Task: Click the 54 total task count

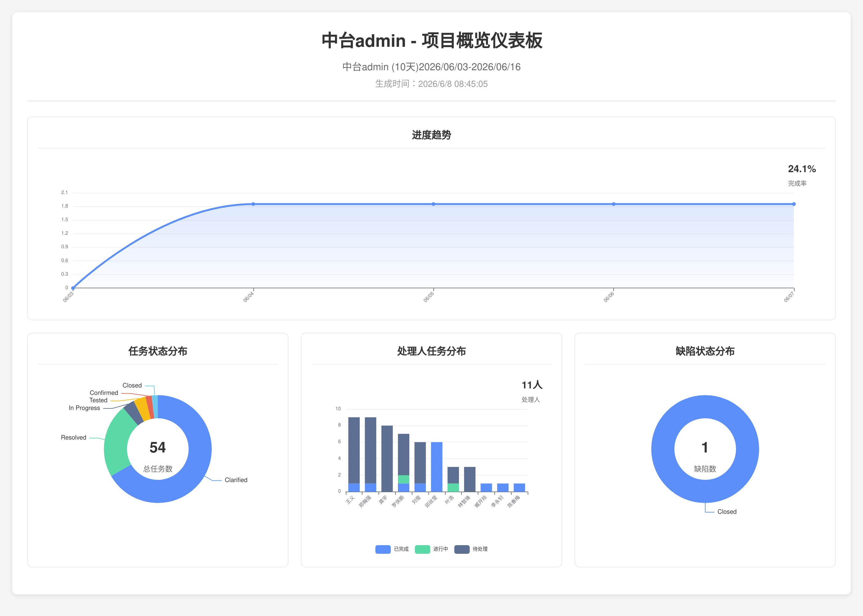Action: [157, 448]
